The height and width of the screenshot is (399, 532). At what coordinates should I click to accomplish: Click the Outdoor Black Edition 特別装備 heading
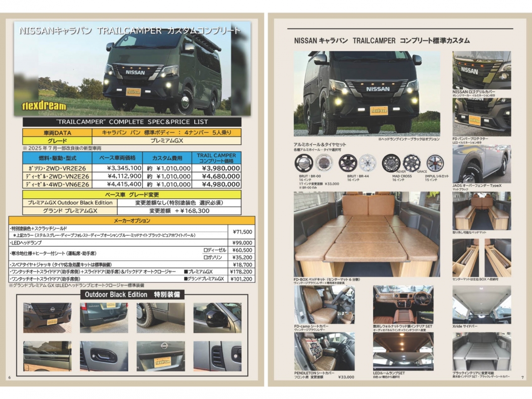point(132,295)
